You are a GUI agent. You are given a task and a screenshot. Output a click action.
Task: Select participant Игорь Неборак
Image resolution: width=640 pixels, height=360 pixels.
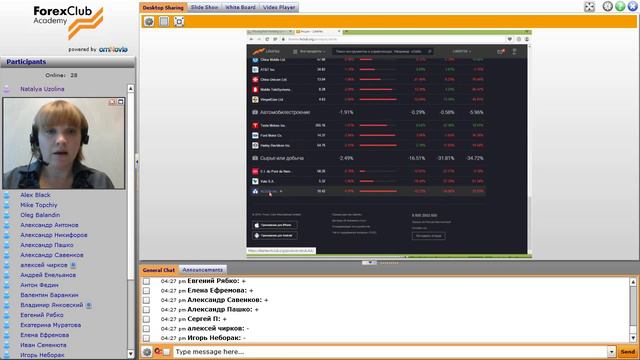coord(42,355)
